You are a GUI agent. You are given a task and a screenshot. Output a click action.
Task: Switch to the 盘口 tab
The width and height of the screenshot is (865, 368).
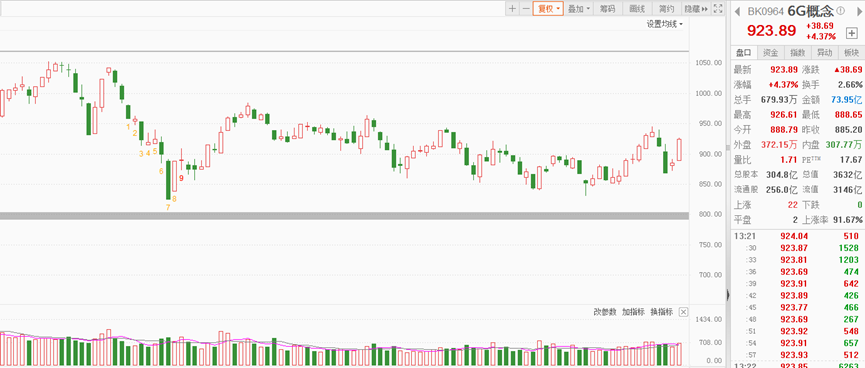tap(744, 53)
